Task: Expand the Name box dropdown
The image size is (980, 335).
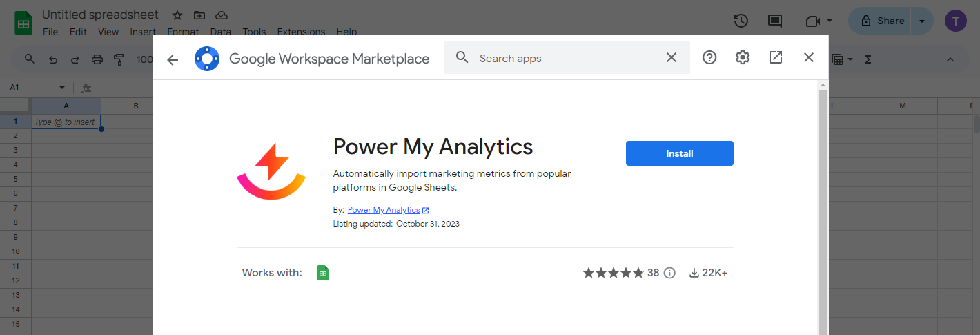Action: pyautogui.click(x=62, y=88)
